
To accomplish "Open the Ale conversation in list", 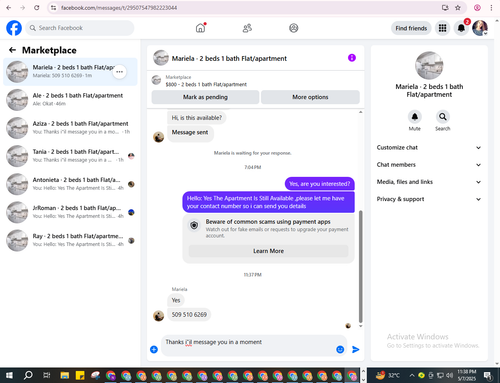I will pyautogui.click(x=70, y=100).
